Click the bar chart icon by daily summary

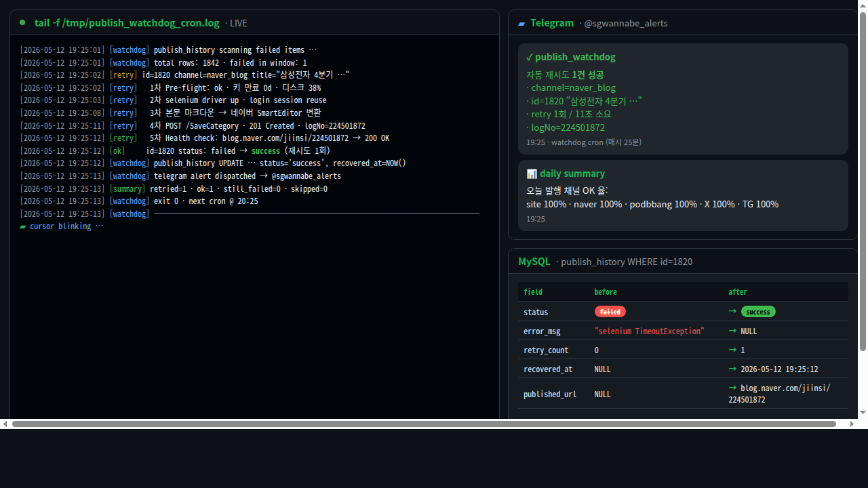532,174
